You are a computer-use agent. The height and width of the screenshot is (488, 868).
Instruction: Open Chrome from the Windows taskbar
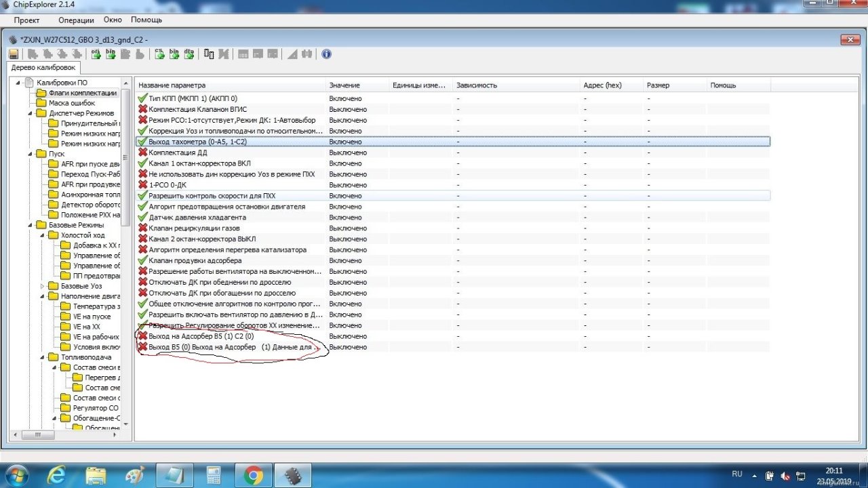point(254,475)
